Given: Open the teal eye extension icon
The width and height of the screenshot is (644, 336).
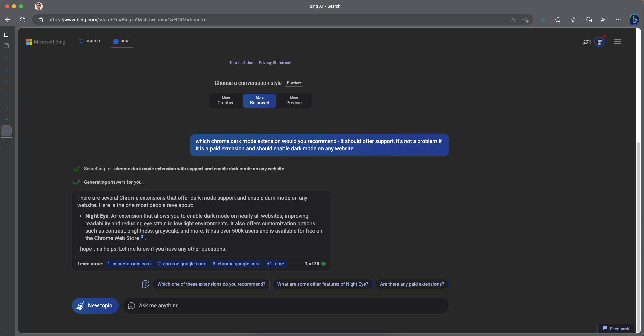Looking at the screenshot, I should point(542,20).
